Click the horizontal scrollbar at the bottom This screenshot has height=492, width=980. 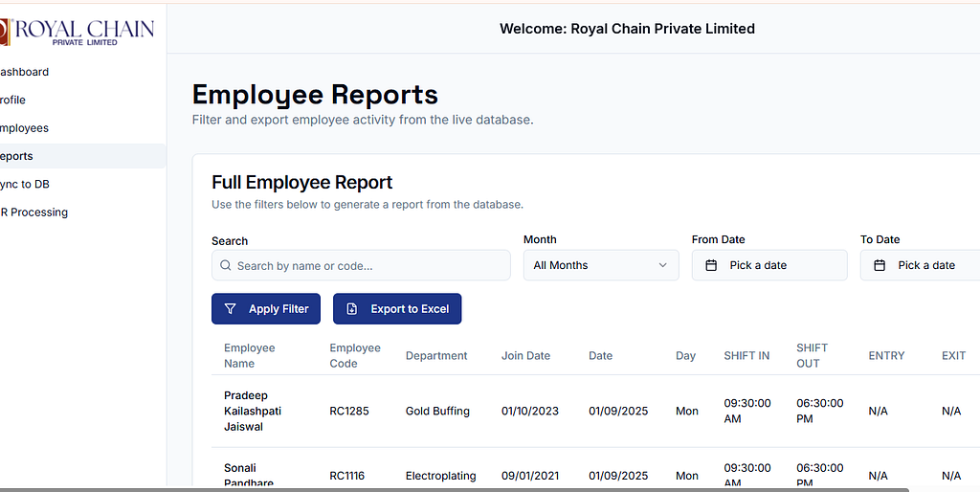pyautogui.click(x=454, y=489)
